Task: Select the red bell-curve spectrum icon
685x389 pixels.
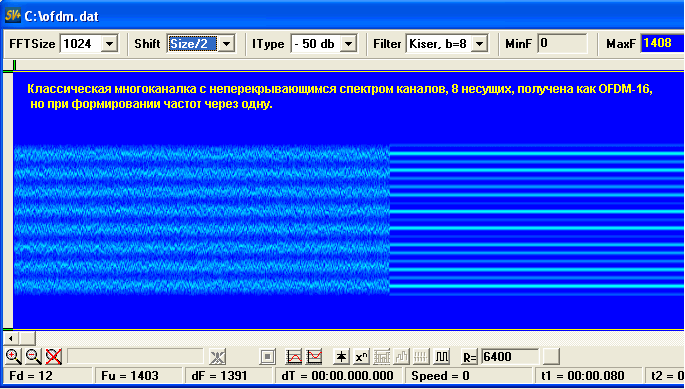Action: pos(294,357)
